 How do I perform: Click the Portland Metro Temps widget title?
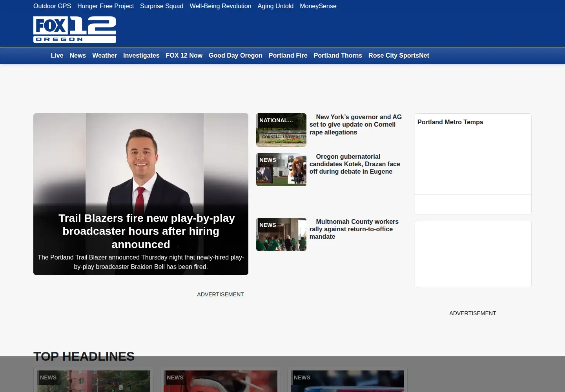[450, 122]
